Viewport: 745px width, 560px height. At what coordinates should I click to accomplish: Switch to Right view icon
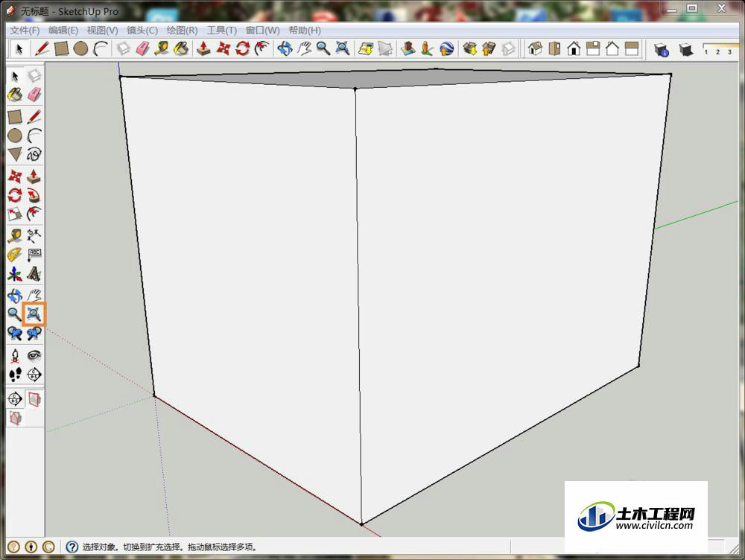point(593,48)
